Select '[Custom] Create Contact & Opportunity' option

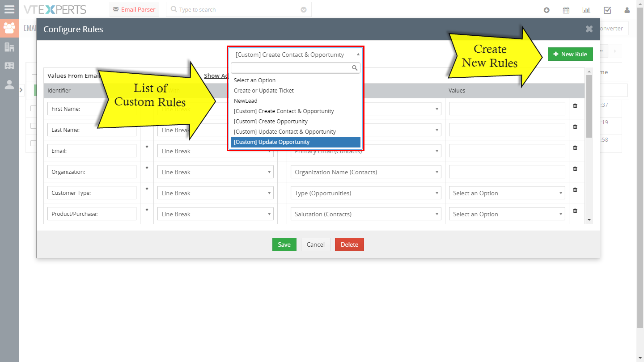[x=295, y=111]
